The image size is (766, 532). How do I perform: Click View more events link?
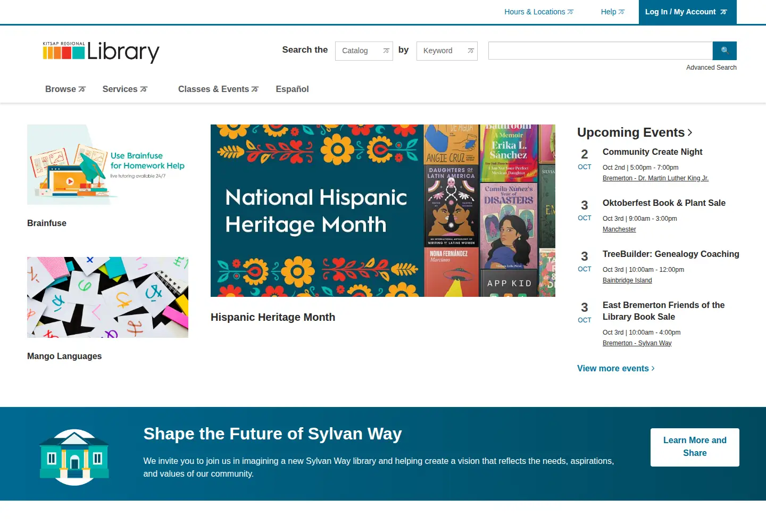[x=616, y=368]
